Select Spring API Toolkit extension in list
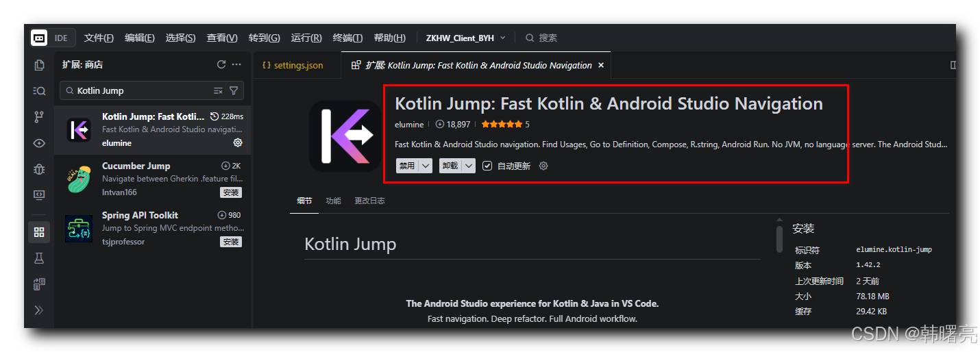 click(x=153, y=228)
